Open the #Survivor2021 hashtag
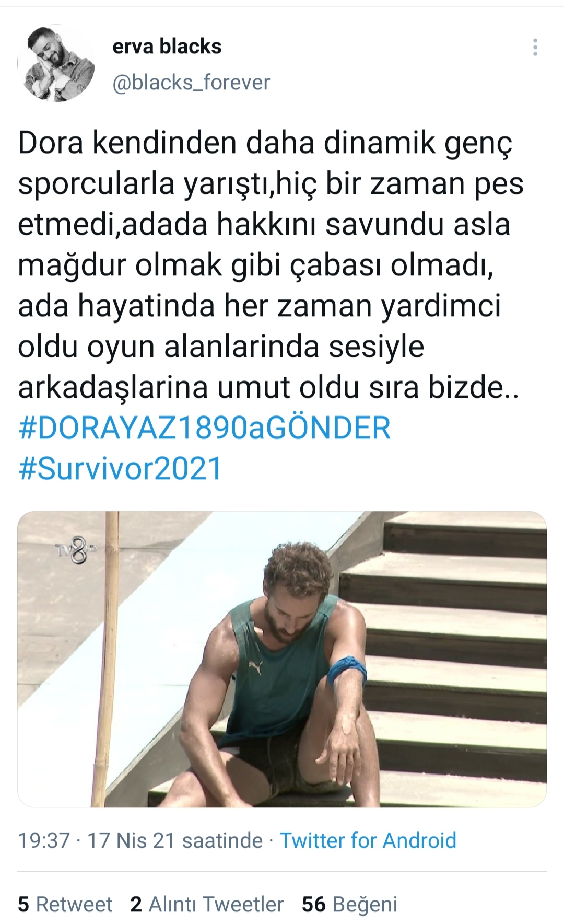This screenshot has height=924, width=564. 120,469
